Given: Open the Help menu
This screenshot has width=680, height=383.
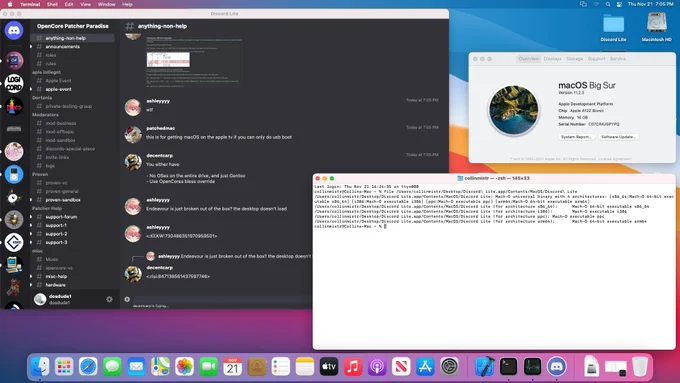Looking at the screenshot, I should tap(127, 4).
